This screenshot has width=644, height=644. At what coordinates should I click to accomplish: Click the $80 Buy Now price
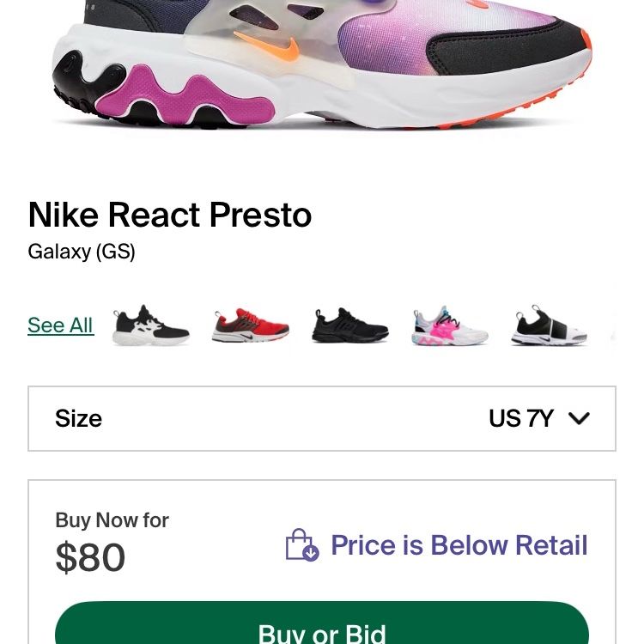[x=90, y=557]
